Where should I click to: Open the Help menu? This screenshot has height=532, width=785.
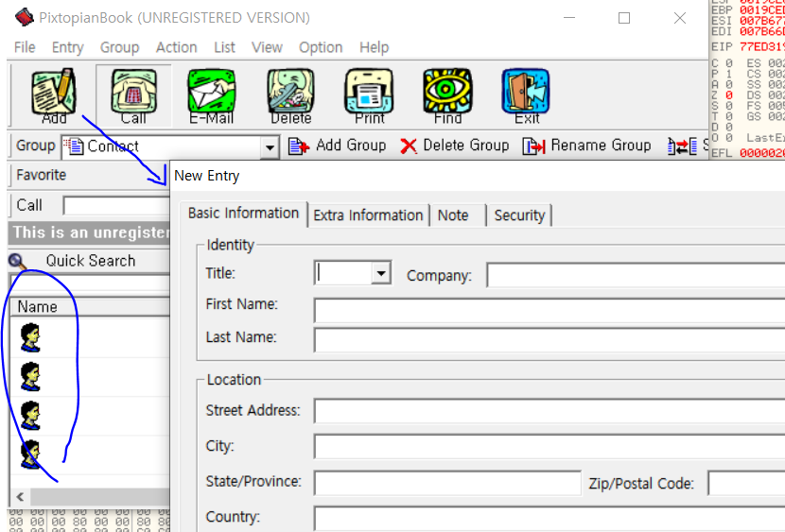374,47
